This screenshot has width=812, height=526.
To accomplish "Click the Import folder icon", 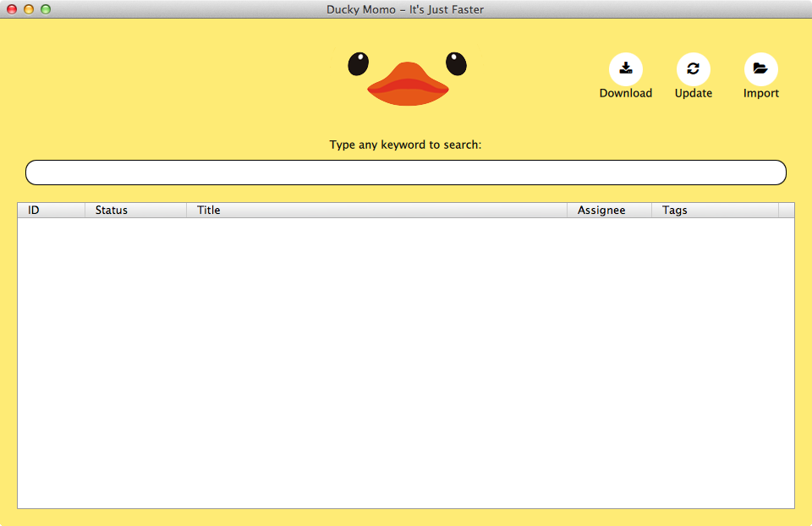I will [x=760, y=69].
